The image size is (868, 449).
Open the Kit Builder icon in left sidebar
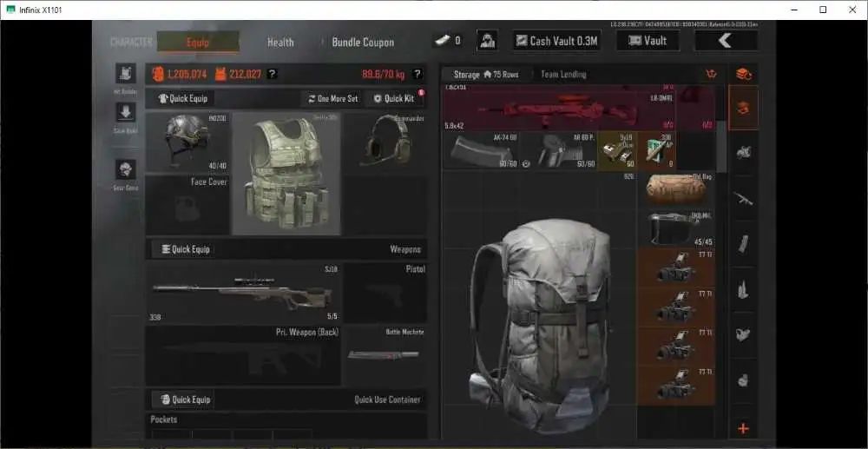click(126, 74)
